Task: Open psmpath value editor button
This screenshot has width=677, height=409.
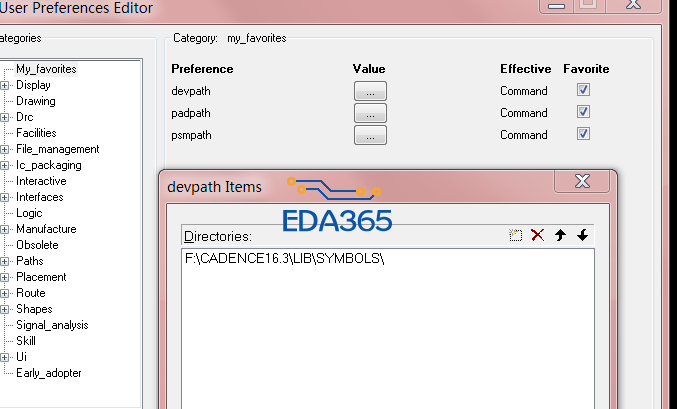Action: (370, 135)
